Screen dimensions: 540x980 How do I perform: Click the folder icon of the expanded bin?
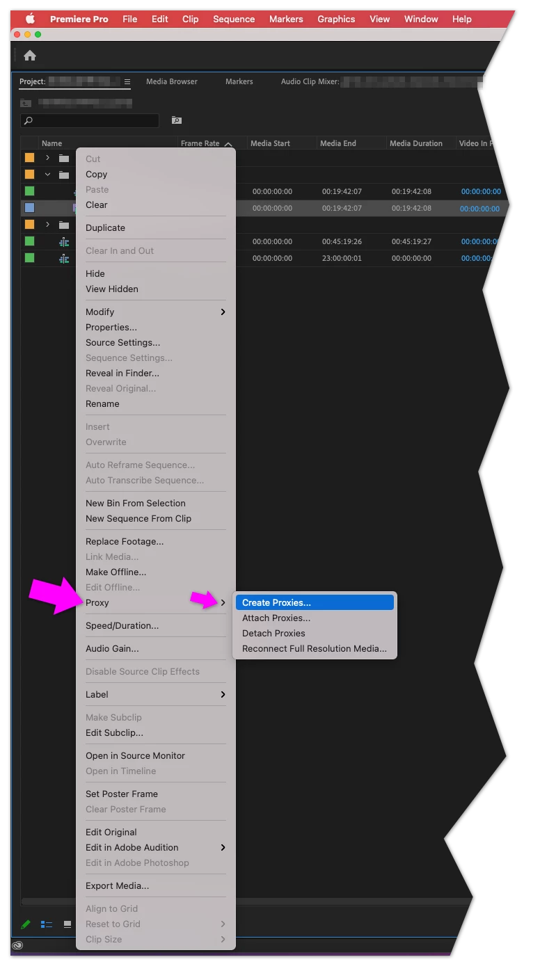click(x=64, y=175)
